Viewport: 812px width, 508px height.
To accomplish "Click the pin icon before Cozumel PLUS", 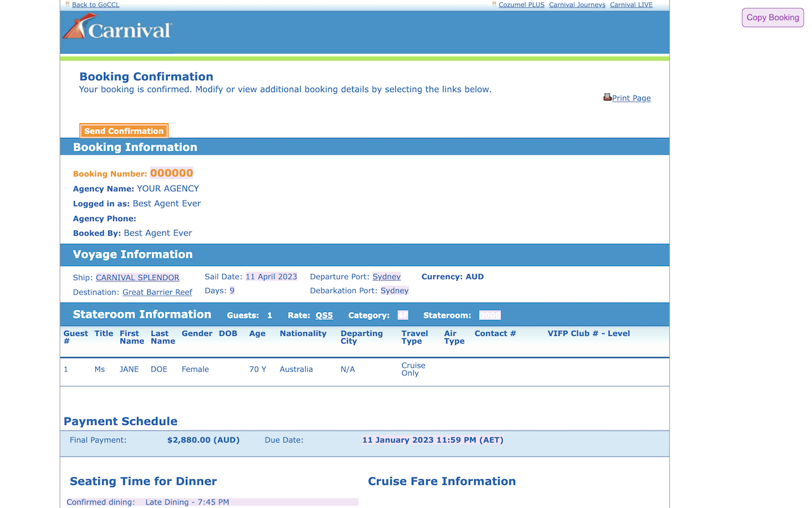I will tap(494, 4).
